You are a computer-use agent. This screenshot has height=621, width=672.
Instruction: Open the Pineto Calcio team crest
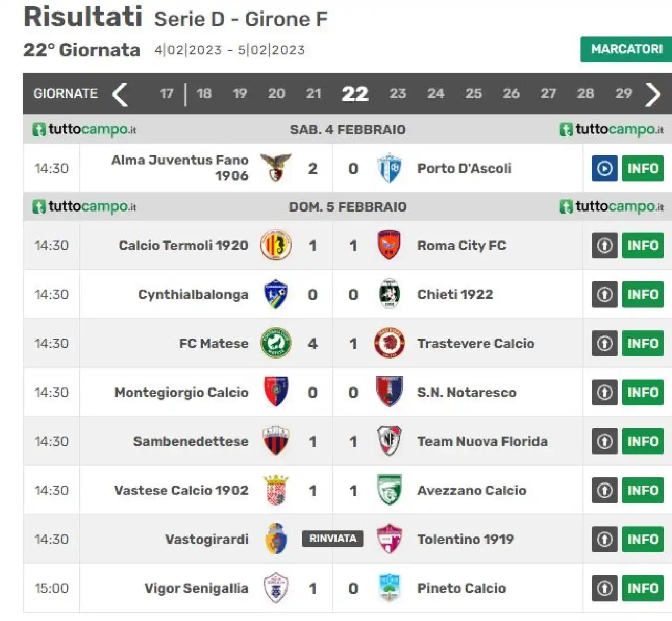coord(389,588)
